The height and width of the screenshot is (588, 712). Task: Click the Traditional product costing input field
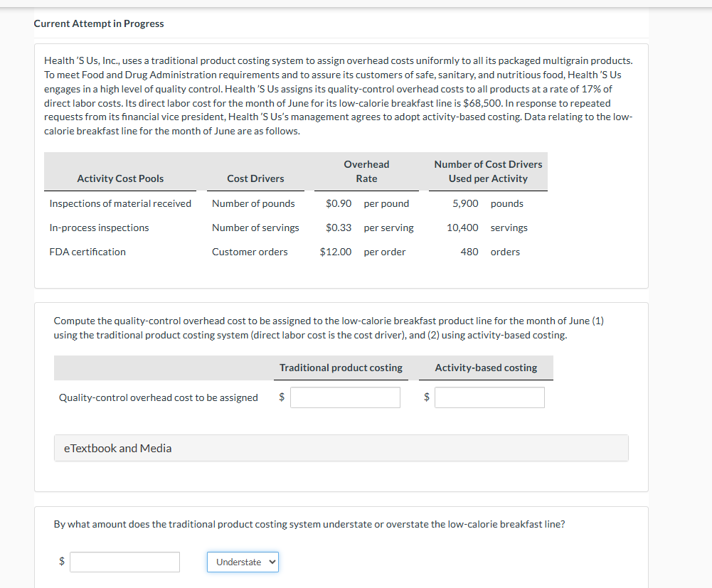pos(345,397)
